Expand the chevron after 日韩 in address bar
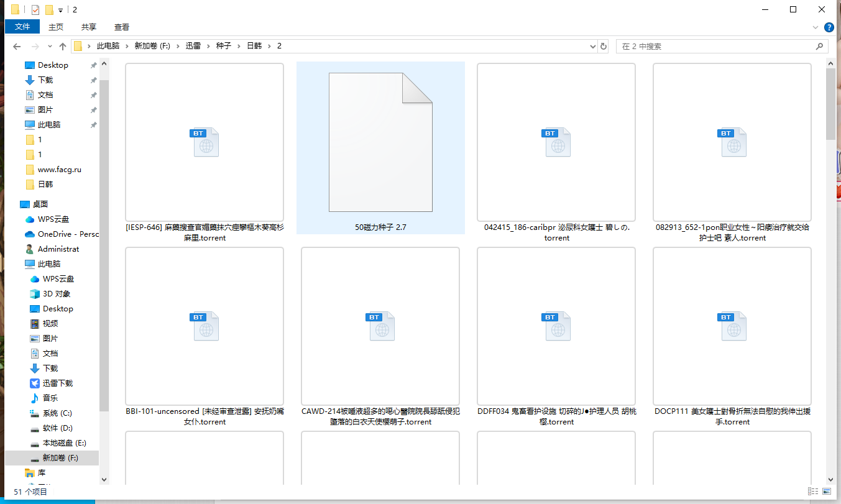Screen dimensions: 841x504 pos(269,47)
